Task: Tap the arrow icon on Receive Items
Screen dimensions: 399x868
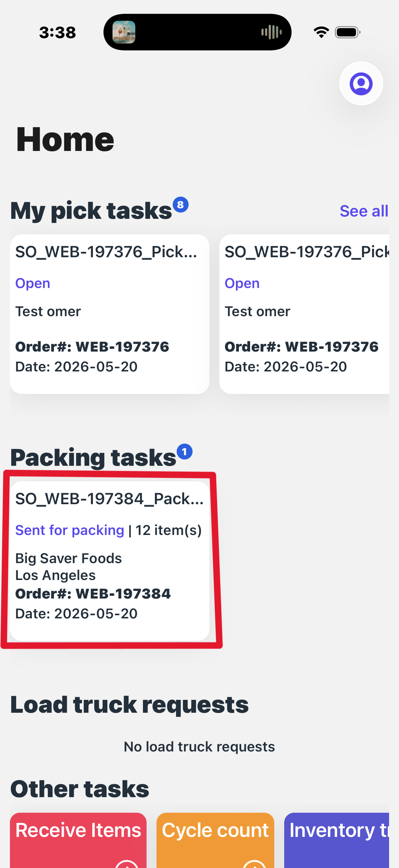Action: click(x=127, y=864)
